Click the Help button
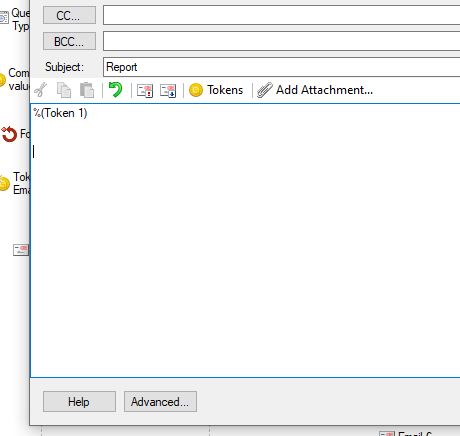The image size is (460, 436). 79,402
